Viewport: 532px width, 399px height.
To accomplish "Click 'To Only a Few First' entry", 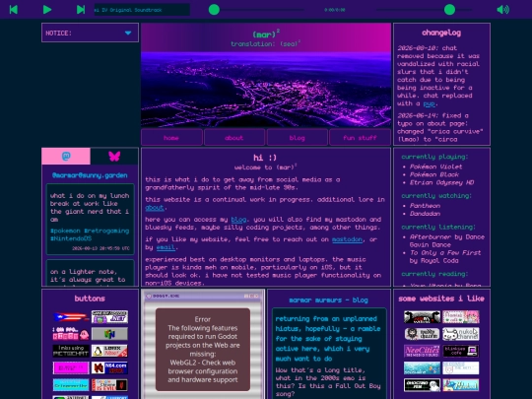I will click(445, 256).
